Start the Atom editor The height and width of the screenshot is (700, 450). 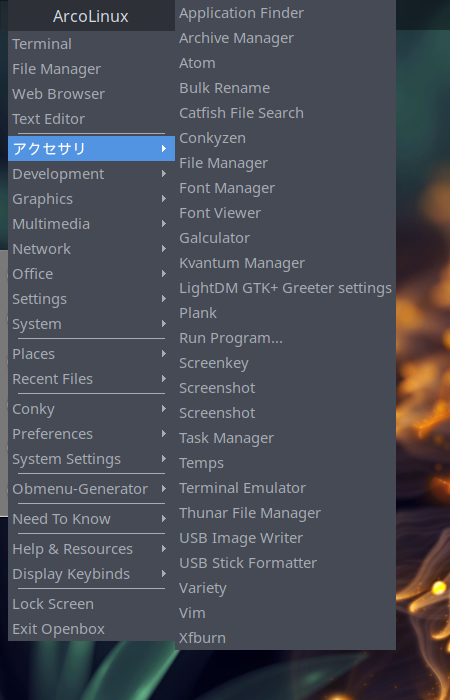[285, 63]
